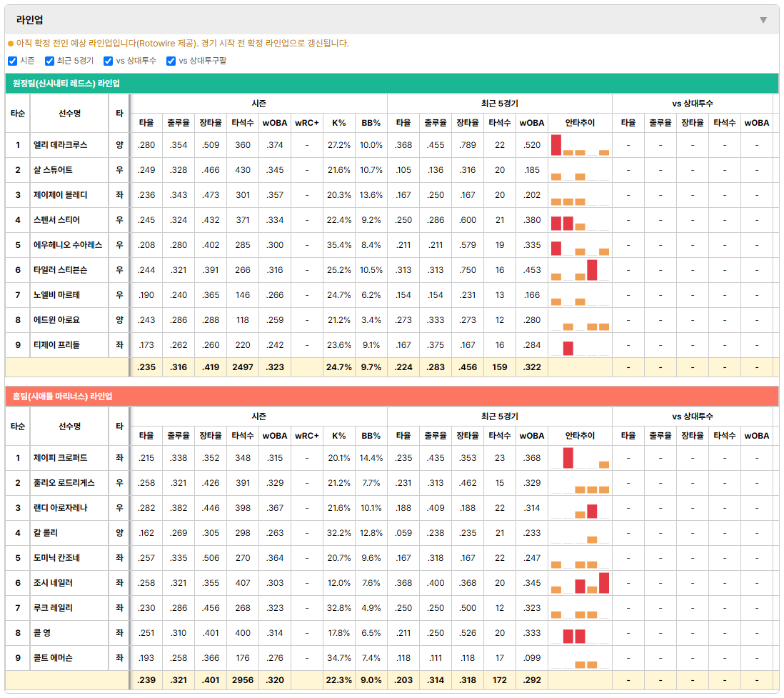The height and width of the screenshot is (698, 784).
Task: Click the 홈팀(시애틀 마리너스) 라인업 header
Action: point(63,397)
